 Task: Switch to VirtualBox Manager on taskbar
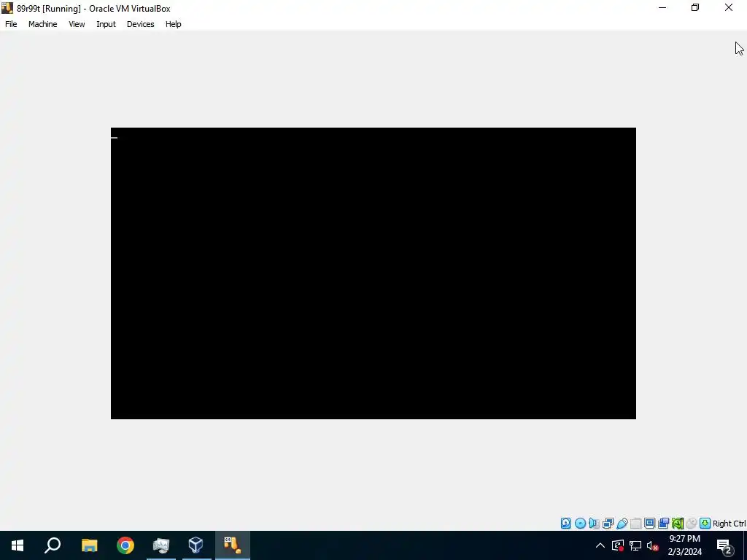pos(196,545)
